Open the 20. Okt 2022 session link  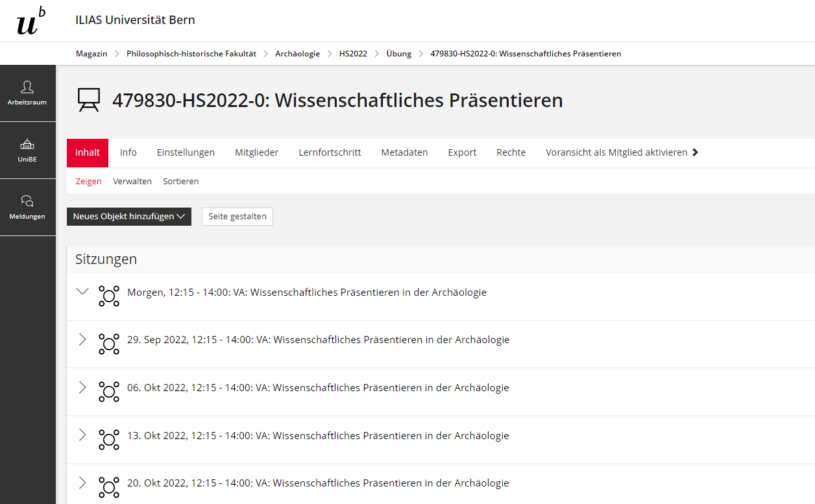[318, 483]
